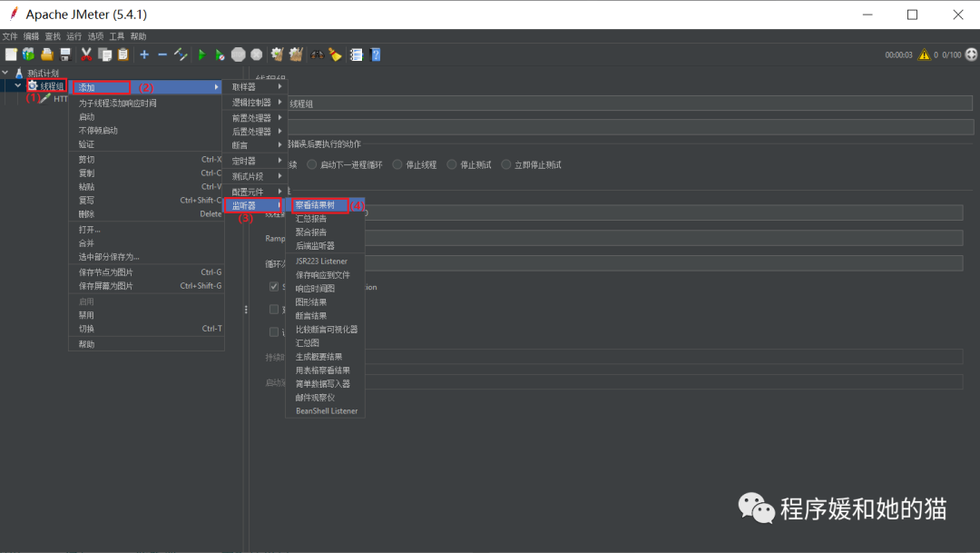This screenshot has width=980, height=553.
Task: Expand the 取样器 submenu
Action: click(255, 87)
